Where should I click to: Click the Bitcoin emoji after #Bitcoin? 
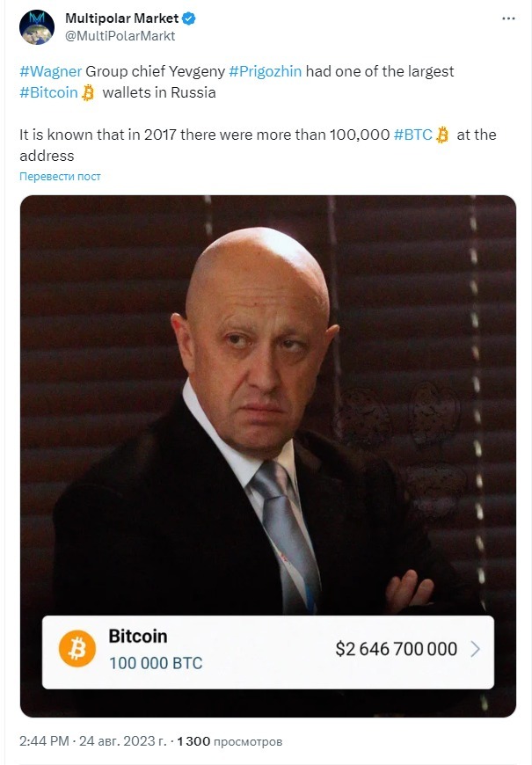coord(88,92)
